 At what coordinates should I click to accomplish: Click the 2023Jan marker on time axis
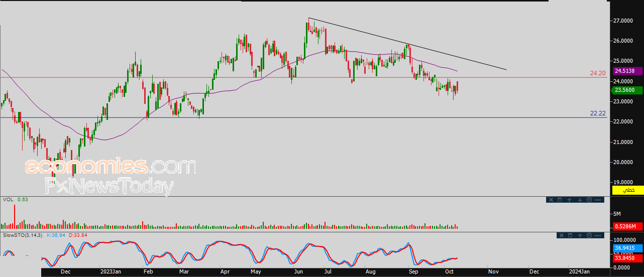point(111,271)
